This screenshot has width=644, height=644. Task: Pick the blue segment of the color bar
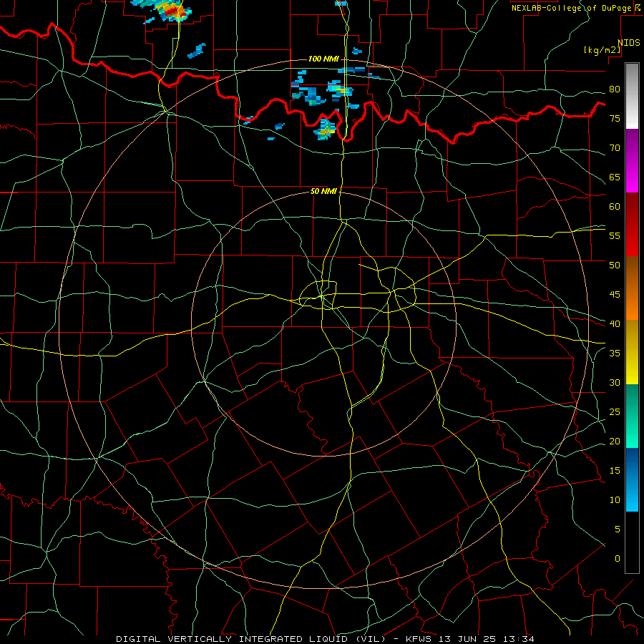pos(632,479)
